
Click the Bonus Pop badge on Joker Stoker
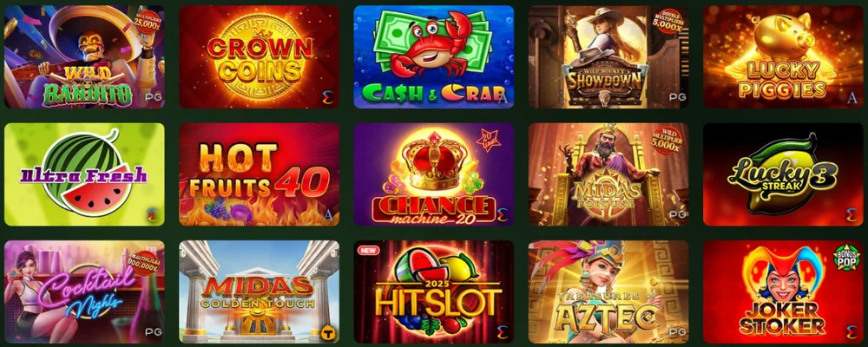845,257
